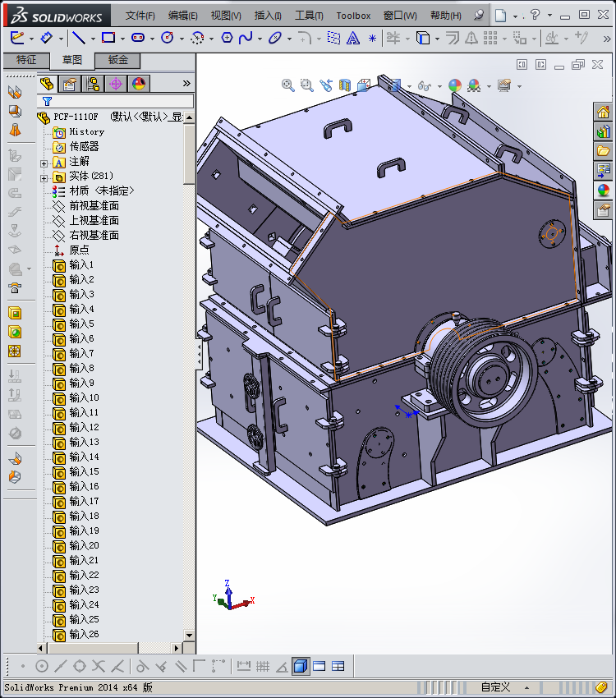
Task: Open the 编辑(E) menu
Action: (182, 16)
